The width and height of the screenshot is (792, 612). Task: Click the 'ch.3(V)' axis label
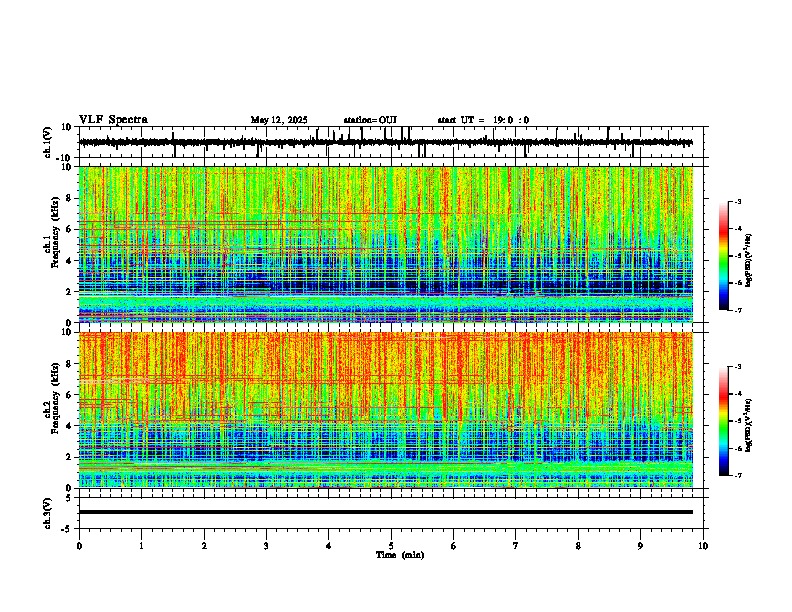(48, 513)
